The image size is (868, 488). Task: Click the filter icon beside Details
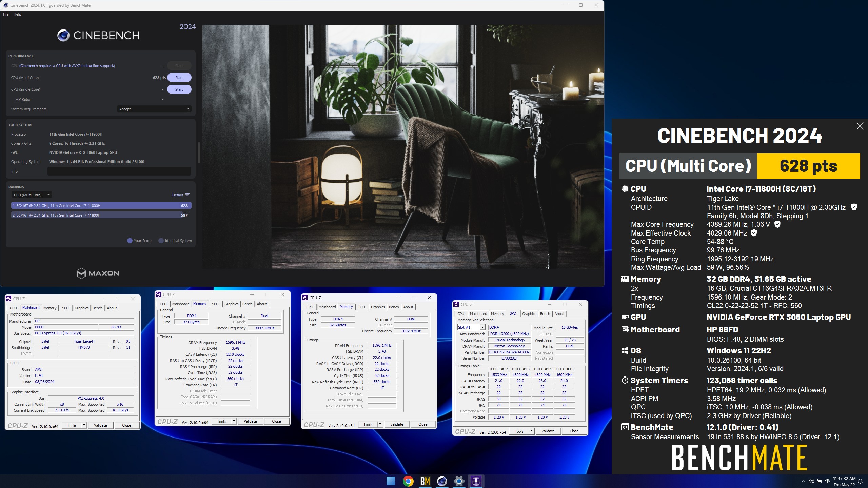(x=187, y=195)
